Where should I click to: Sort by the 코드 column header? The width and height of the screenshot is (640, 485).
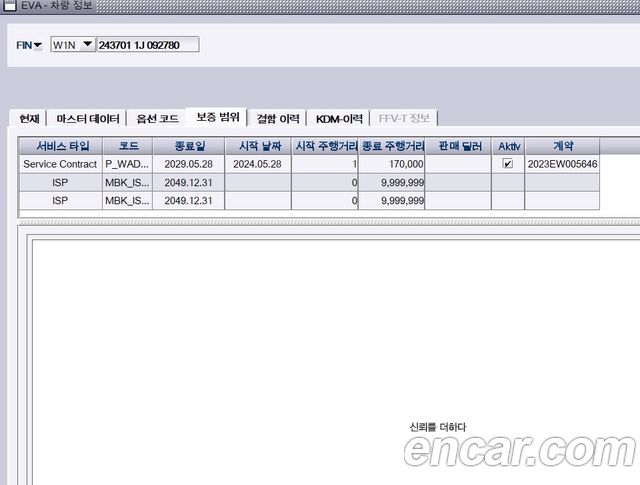pos(128,146)
